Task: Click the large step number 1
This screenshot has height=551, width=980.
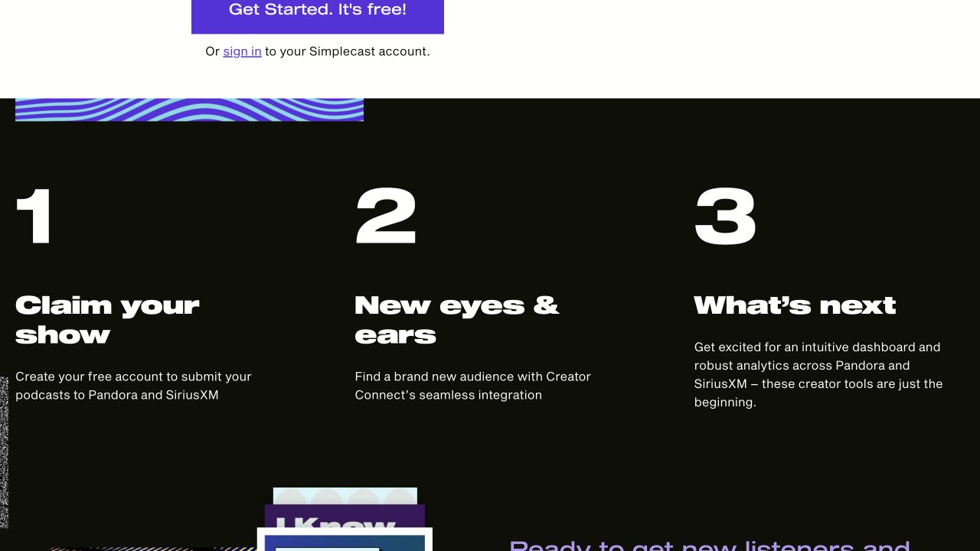Action: 34,217
